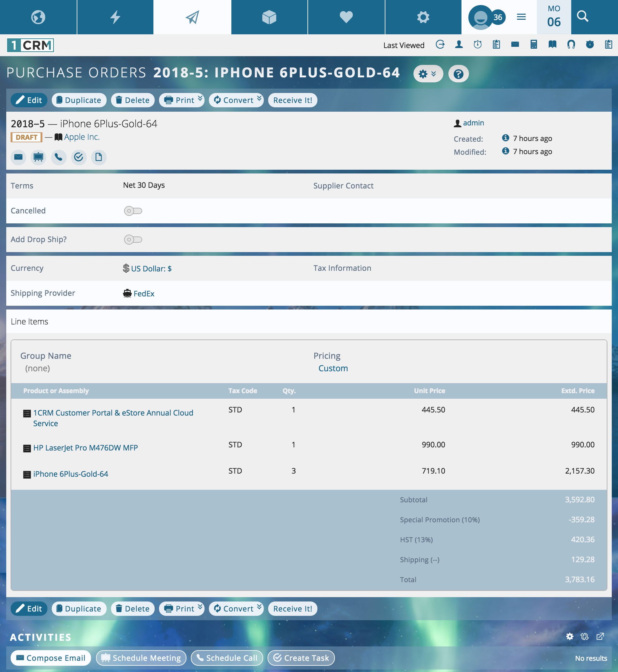The image size is (618, 672).
Task: Open the admin user link
Action: pyautogui.click(x=473, y=123)
